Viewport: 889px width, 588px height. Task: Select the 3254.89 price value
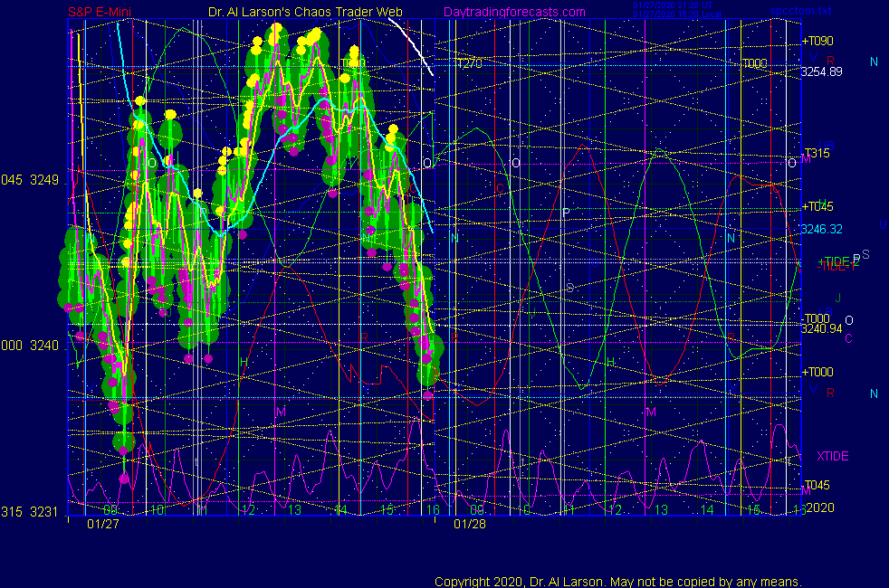click(x=821, y=72)
